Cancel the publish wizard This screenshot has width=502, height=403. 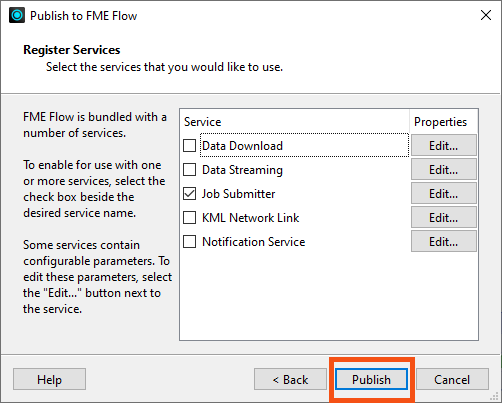pyautogui.click(x=452, y=379)
